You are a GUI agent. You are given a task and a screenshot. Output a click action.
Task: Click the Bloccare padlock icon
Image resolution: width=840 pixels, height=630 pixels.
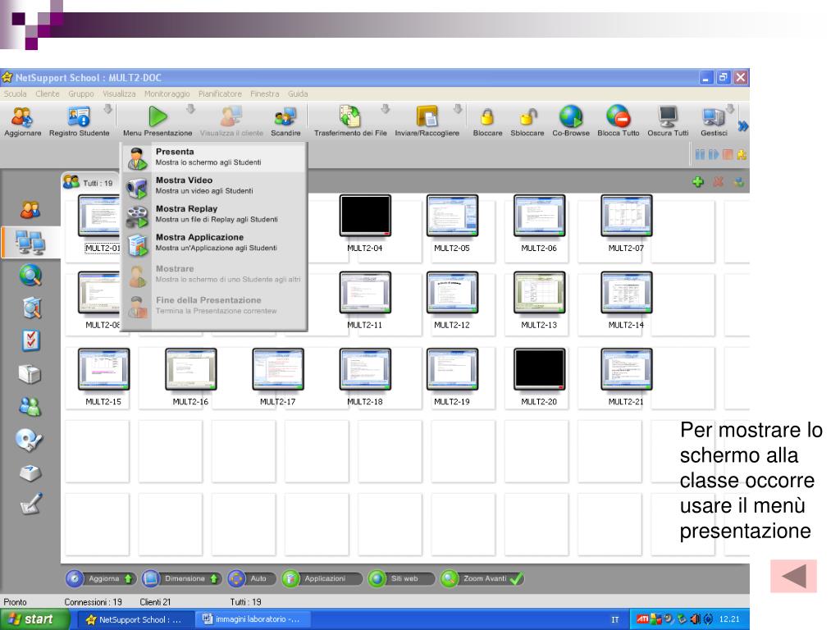tap(487, 116)
